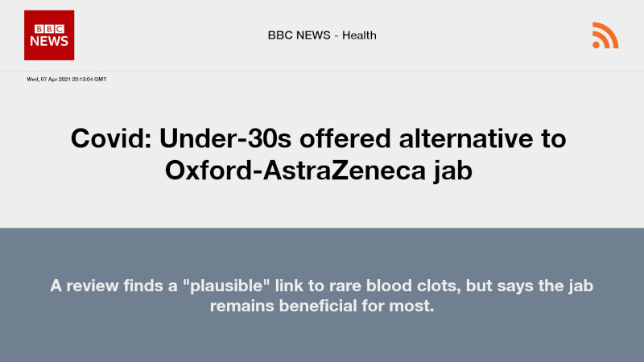
Task: Click the word NEWS in the logo
Action: point(49,41)
